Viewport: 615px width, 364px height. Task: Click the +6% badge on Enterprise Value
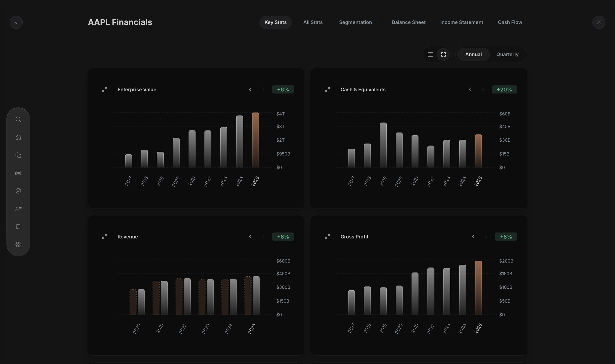pyautogui.click(x=283, y=89)
